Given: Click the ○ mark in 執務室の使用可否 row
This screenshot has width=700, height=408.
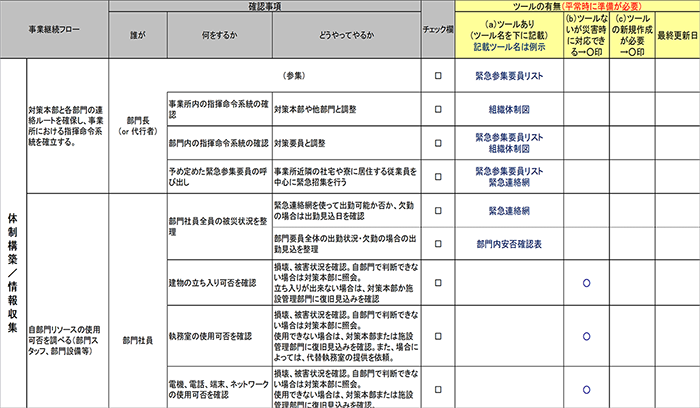Looking at the screenshot, I should (587, 336).
